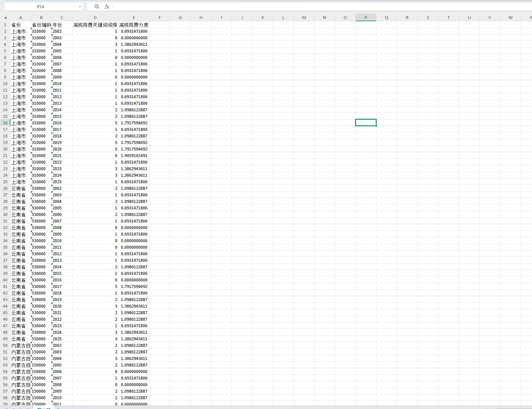
Task: Select row 50 header
Action: [5, 346]
